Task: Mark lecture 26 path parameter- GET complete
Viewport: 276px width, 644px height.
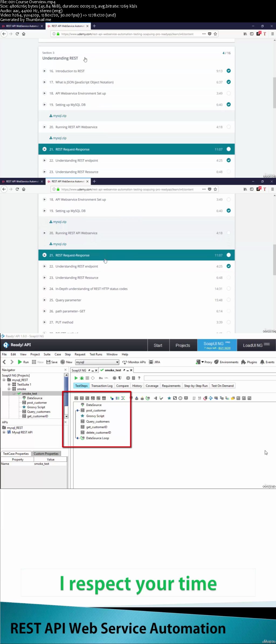Action: pyautogui.click(x=229, y=311)
